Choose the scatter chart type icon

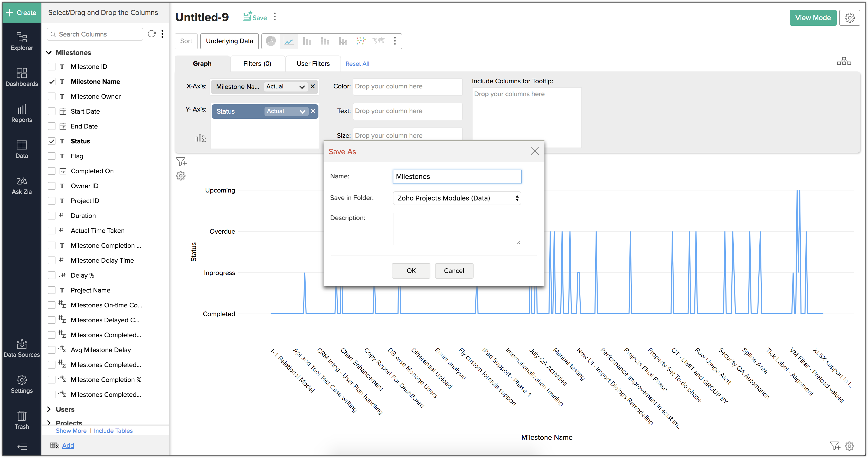pos(361,41)
